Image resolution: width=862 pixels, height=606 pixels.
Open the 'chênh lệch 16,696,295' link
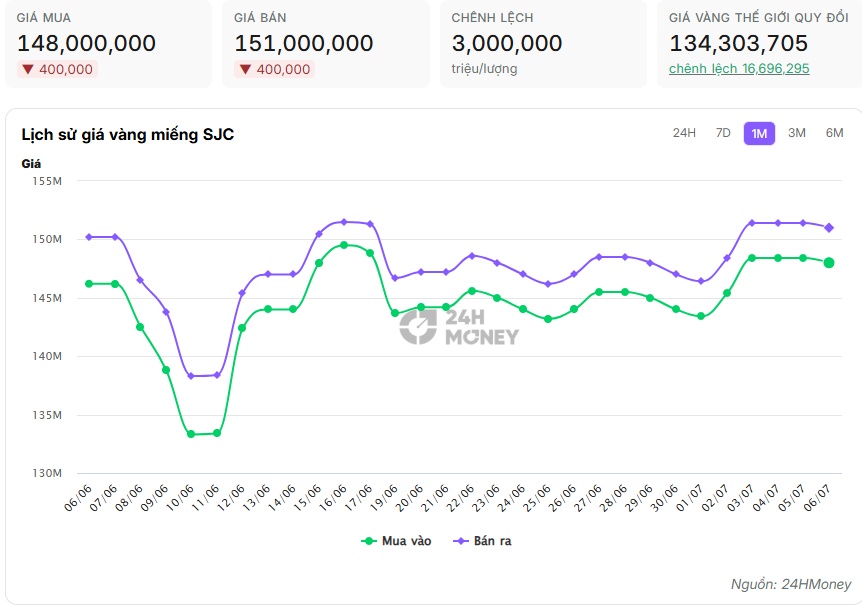(x=739, y=69)
